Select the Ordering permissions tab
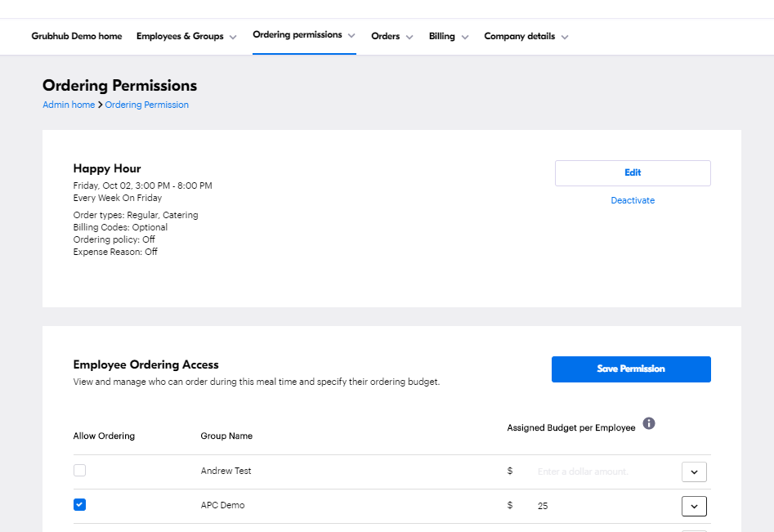774x532 pixels. coord(298,35)
